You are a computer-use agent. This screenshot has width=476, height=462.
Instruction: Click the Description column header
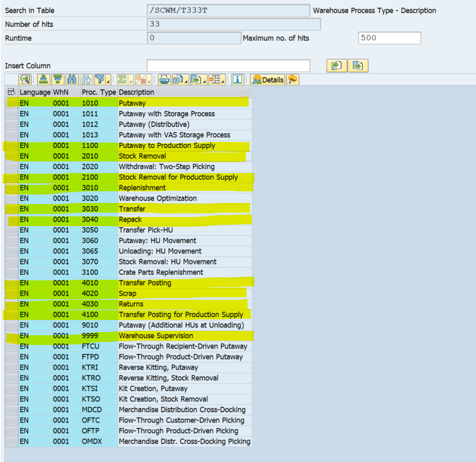tap(185, 92)
